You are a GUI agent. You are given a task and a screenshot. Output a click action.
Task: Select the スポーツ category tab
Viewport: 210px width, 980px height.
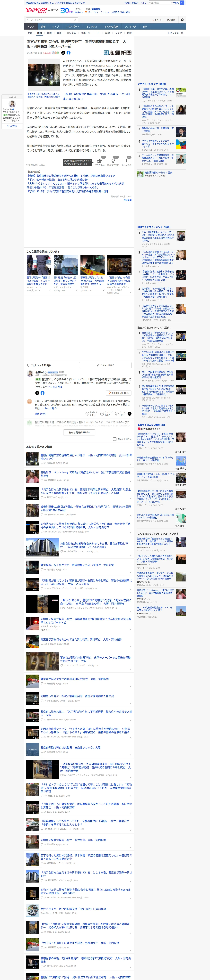pos(86,33)
